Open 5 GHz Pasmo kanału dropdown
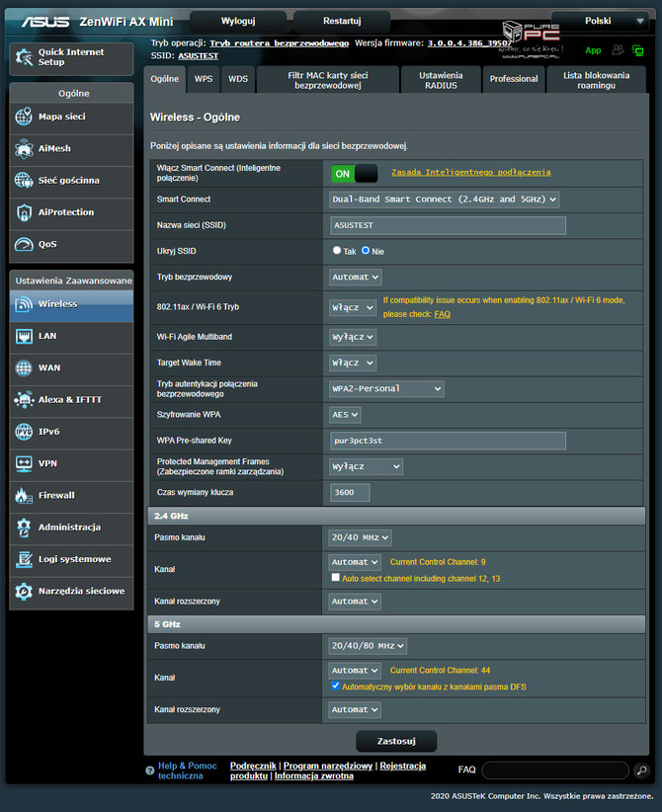The image size is (662, 812). click(x=368, y=646)
